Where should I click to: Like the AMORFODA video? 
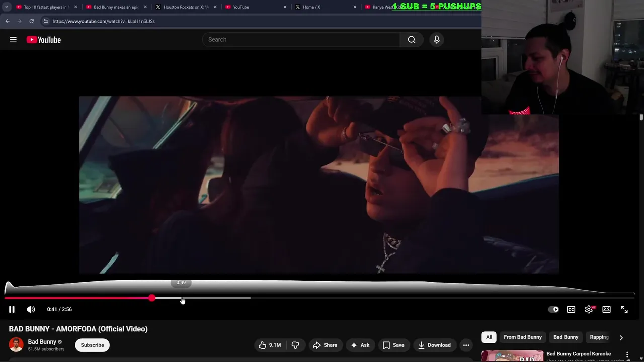coord(269,345)
